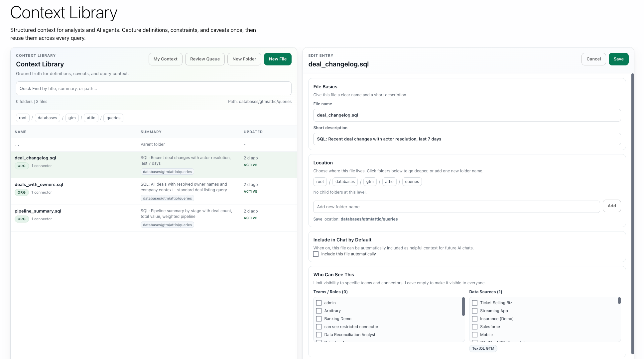Image resolution: width=644 pixels, height=359 pixels.
Task: Click the Edit Entry panel scrollbar
Action: (633, 214)
